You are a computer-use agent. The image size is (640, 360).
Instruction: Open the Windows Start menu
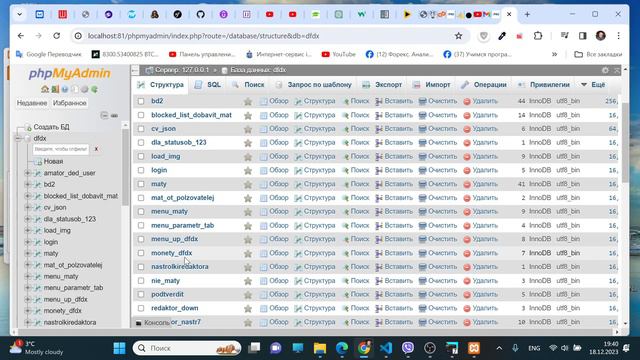tap(120, 348)
